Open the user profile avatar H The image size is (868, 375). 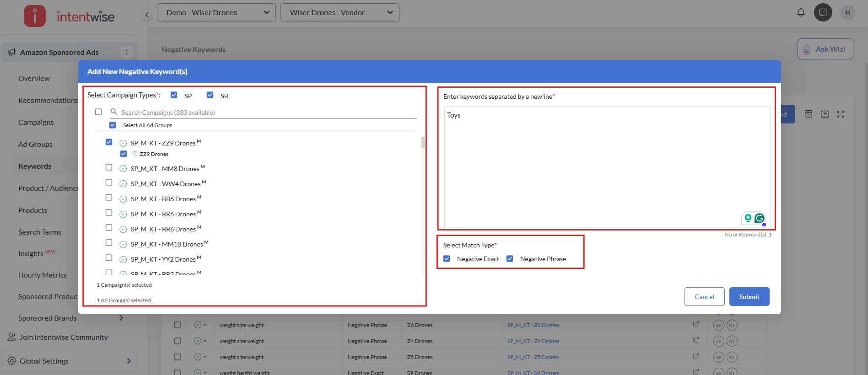[847, 12]
